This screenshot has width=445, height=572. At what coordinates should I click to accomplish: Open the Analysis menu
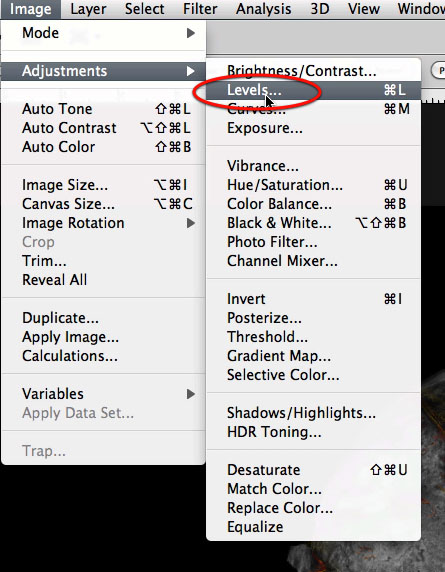click(x=263, y=9)
